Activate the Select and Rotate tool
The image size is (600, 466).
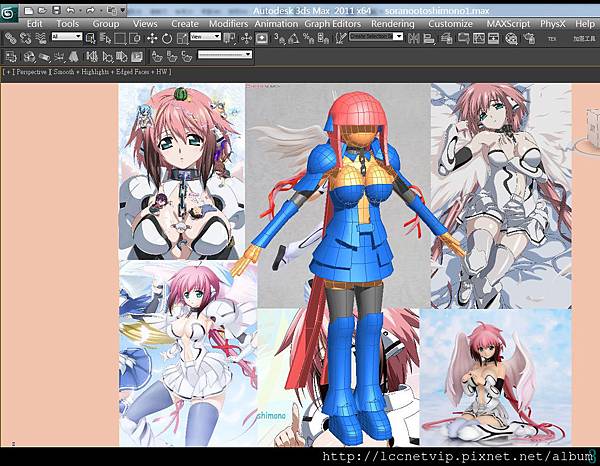tap(167, 38)
